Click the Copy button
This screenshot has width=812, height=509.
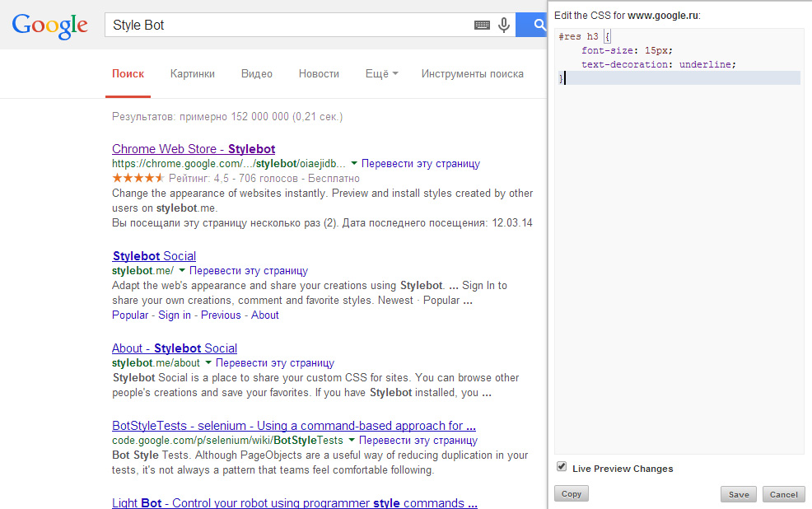[x=572, y=493]
